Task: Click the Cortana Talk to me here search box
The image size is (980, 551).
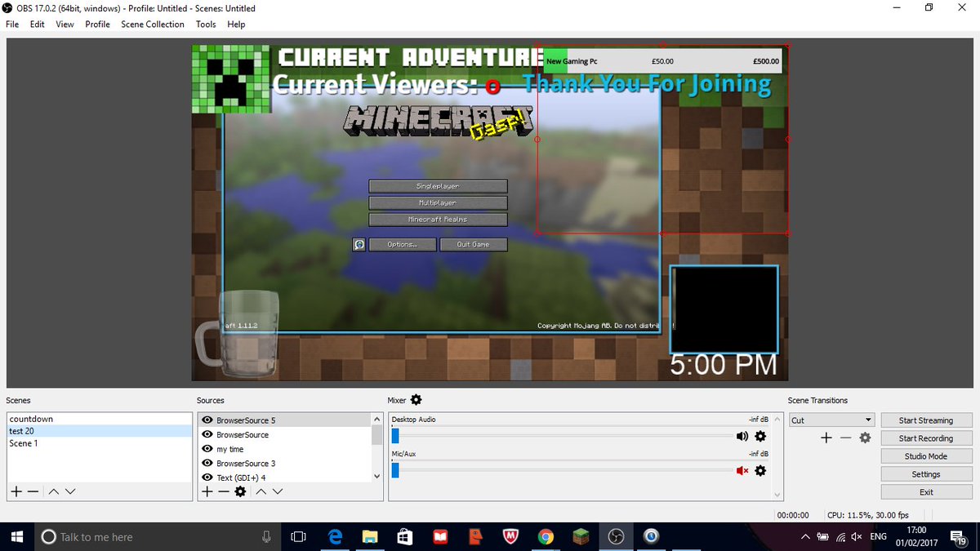Action: tap(156, 536)
